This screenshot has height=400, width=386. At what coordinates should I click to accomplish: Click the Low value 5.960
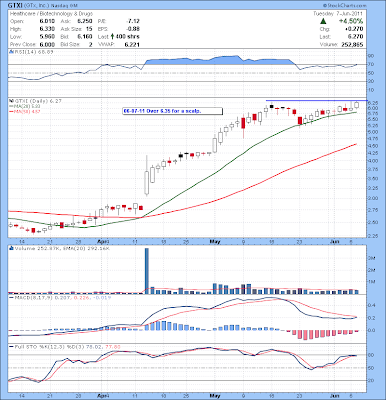point(47,36)
